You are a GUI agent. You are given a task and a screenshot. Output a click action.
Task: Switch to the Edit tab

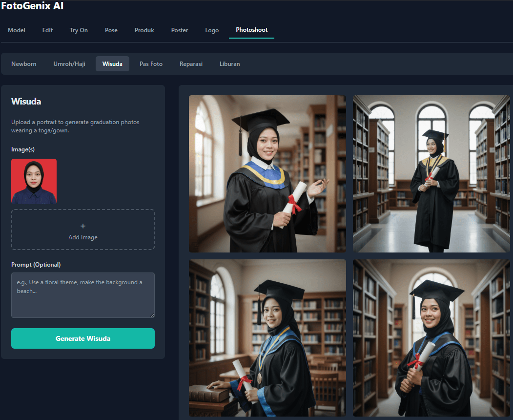[x=47, y=30]
